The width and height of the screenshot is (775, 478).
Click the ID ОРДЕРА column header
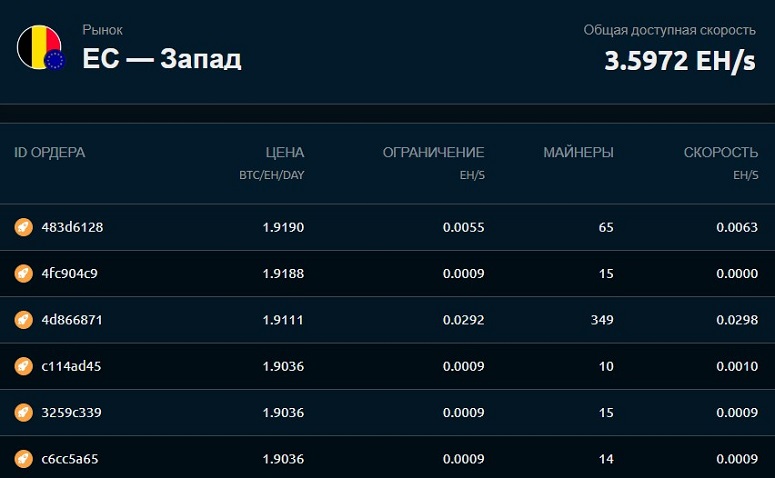tap(49, 152)
